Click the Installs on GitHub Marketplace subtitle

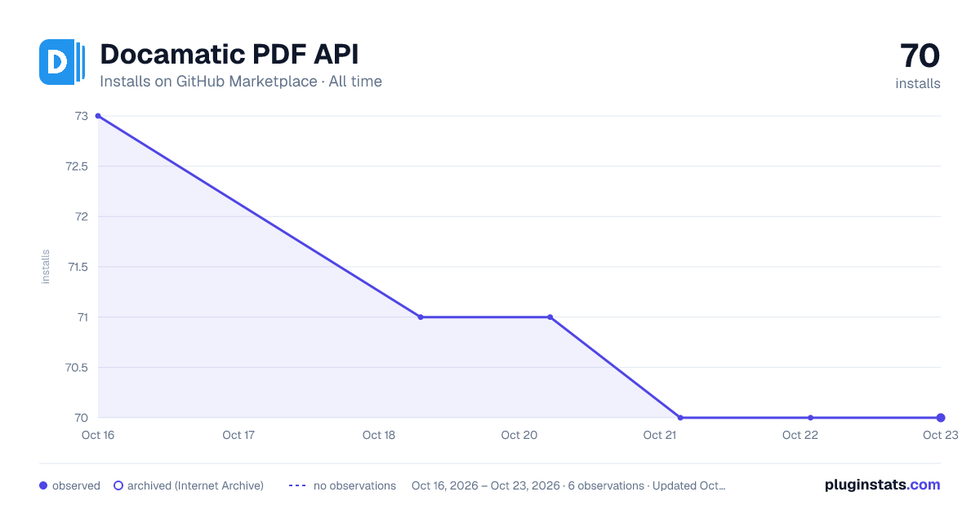[x=241, y=82]
